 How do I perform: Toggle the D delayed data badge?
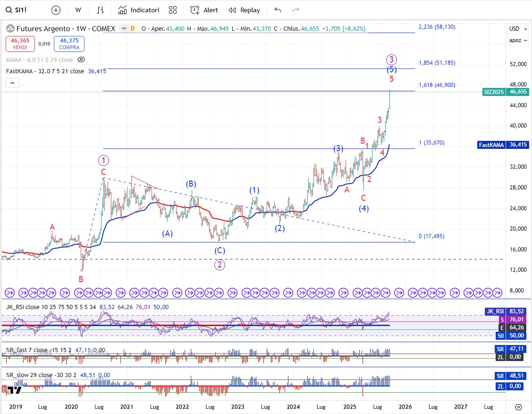(x=132, y=28)
